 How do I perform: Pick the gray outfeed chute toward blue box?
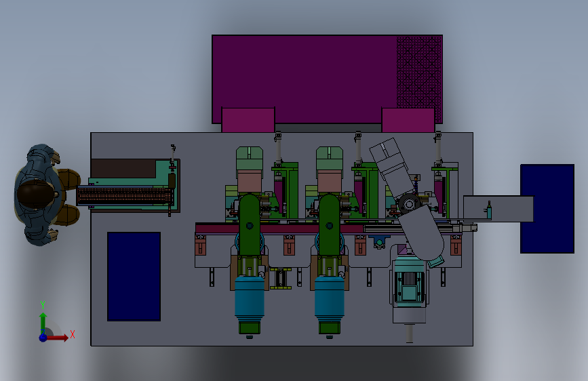pos(498,209)
